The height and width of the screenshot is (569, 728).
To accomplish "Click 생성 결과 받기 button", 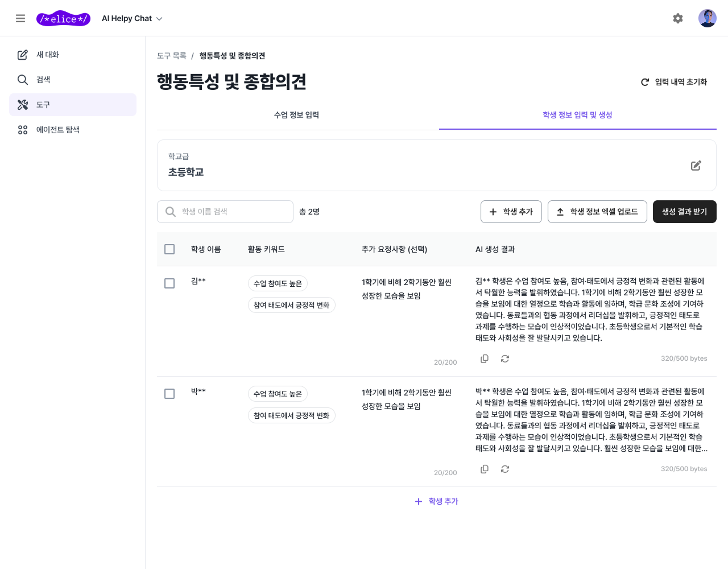I will (x=684, y=211).
